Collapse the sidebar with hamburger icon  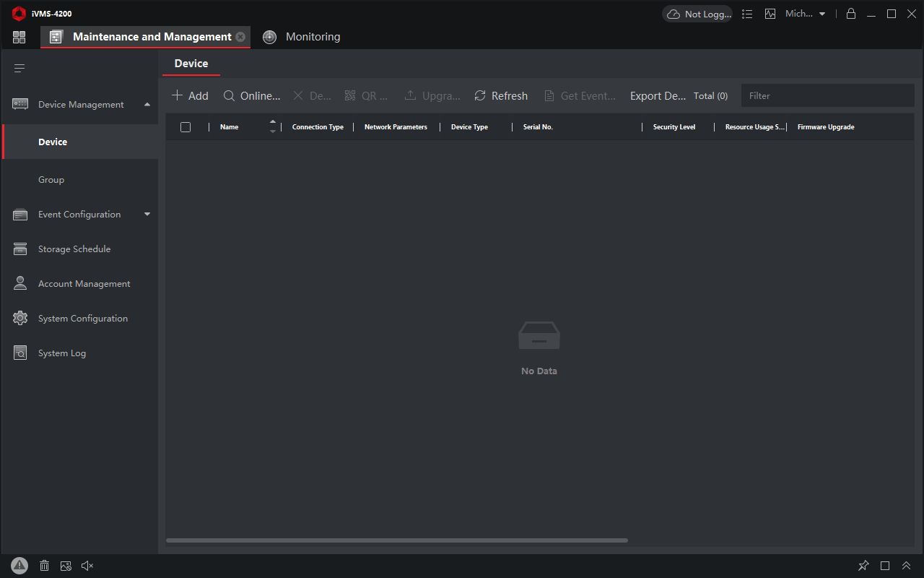click(x=19, y=69)
